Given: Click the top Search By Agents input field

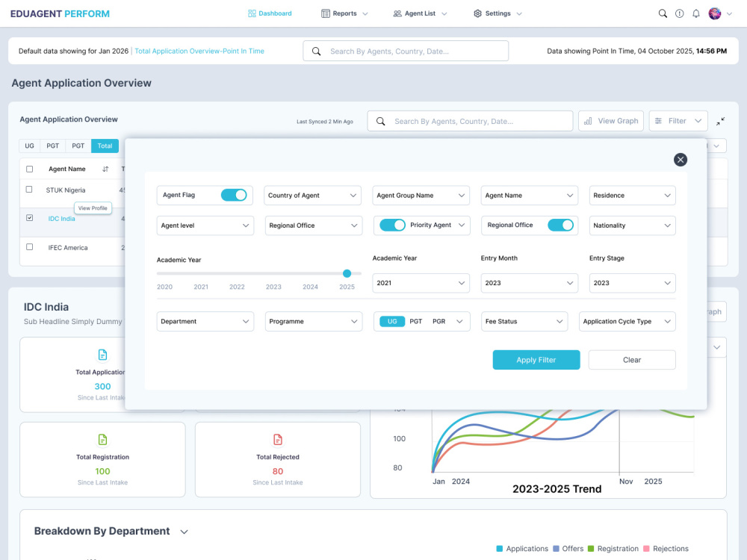Looking at the screenshot, I should [x=406, y=51].
